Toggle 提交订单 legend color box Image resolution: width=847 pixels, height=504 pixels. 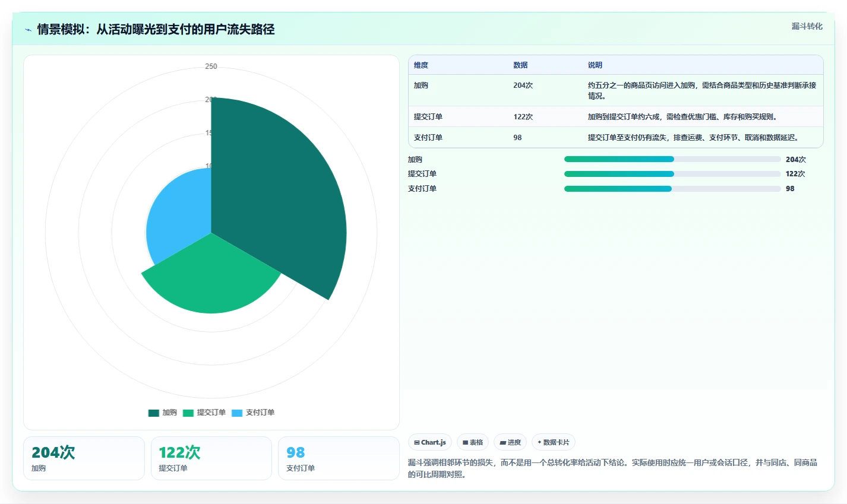click(188, 413)
